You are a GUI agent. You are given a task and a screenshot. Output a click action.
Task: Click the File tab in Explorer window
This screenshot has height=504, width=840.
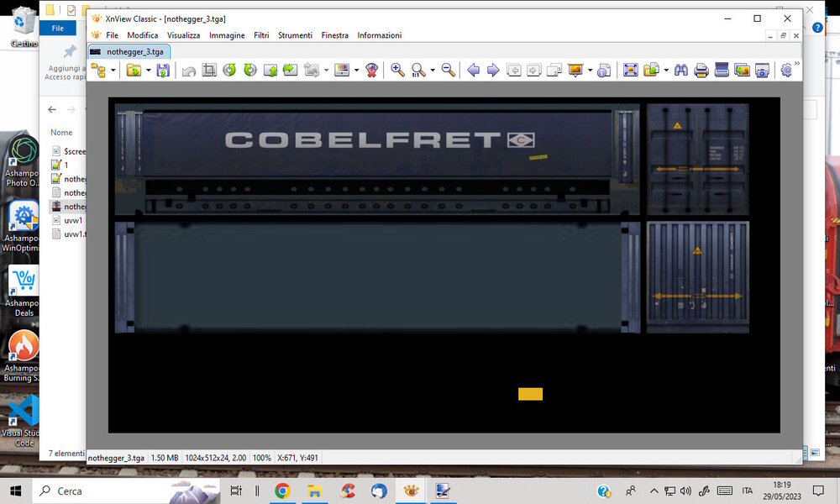[x=58, y=29]
